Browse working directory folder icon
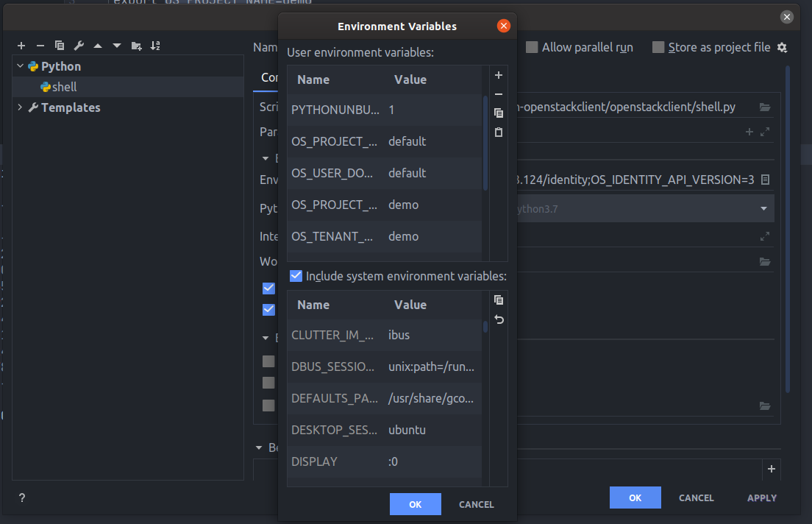 tap(765, 262)
